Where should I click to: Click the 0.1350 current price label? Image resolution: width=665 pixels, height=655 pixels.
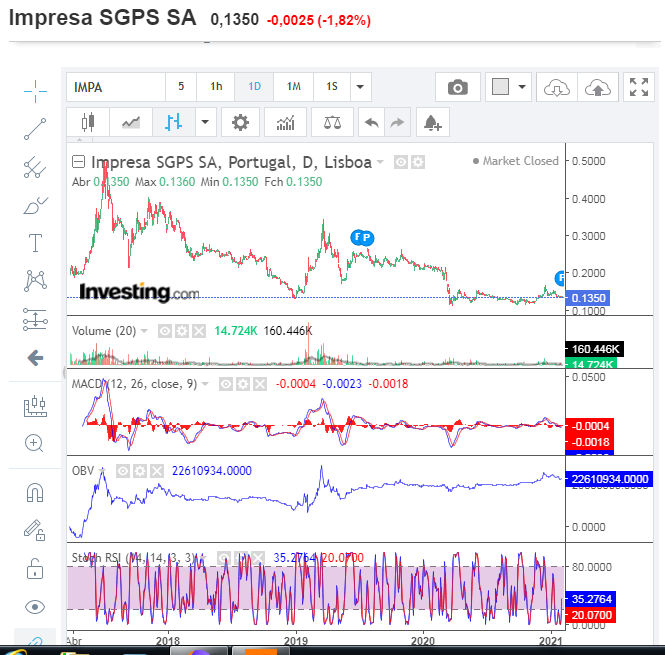(589, 298)
